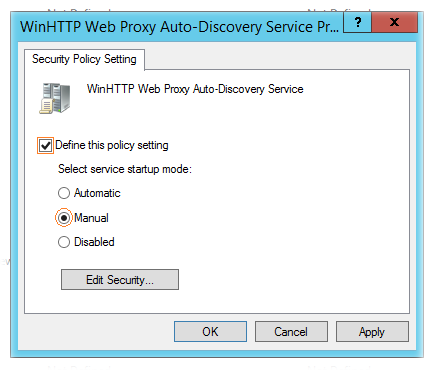Uncheck the Define this policy setting checkbox

point(45,145)
